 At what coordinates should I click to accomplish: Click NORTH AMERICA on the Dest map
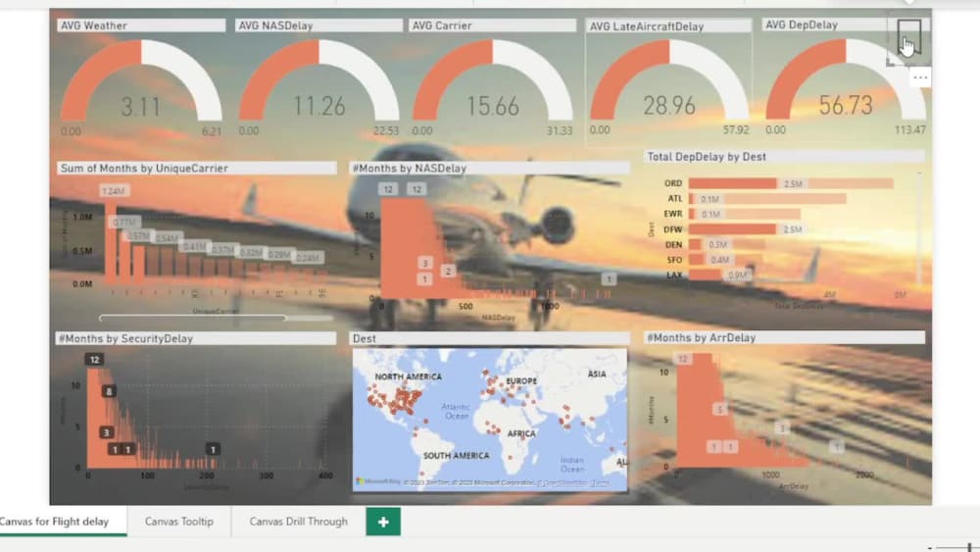pyautogui.click(x=408, y=376)
